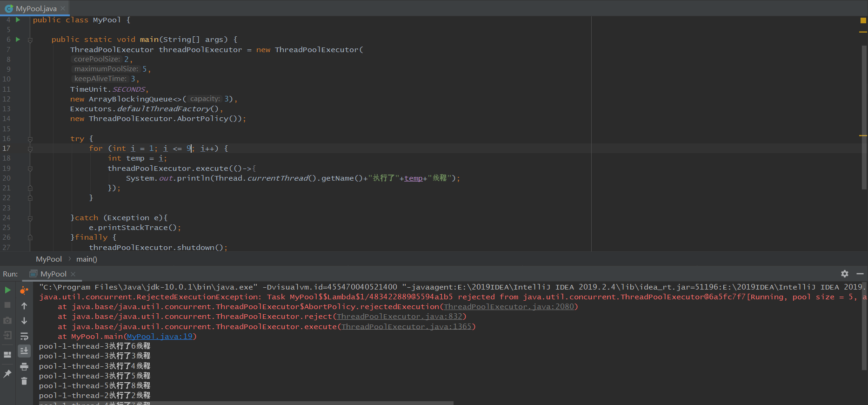Open ThreadPoolExecutor.java:1365 stack trace link
The width and height of the screenshot is (868, 405).
pos(407,327)
